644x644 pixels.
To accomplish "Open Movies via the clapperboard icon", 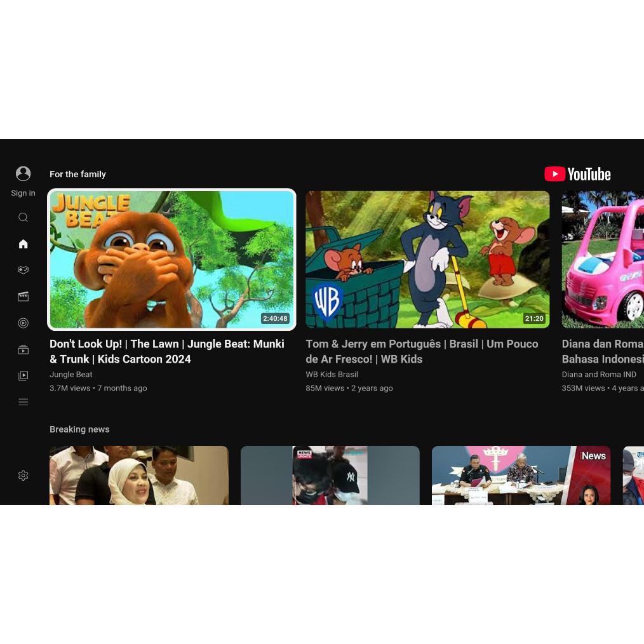I will click(x=23, y=297).
